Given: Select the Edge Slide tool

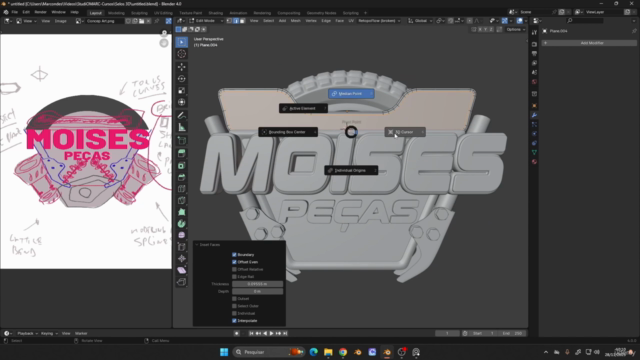Looking at the screenshot, I should pyautogui.click(x=182, y=247).
